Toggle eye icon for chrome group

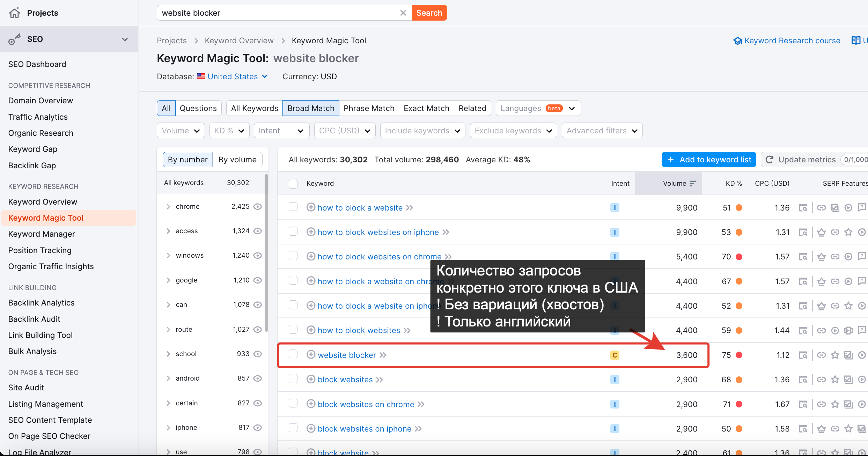(x=258, y=207)
